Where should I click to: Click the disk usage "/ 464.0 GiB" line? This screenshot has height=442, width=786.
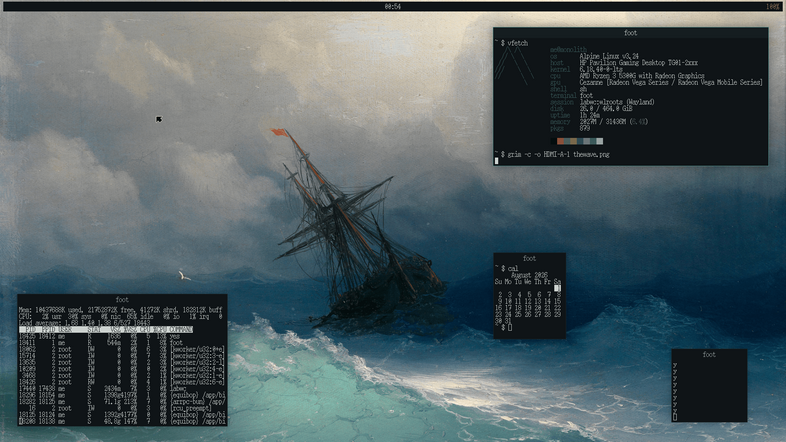(x=606, y=108)
